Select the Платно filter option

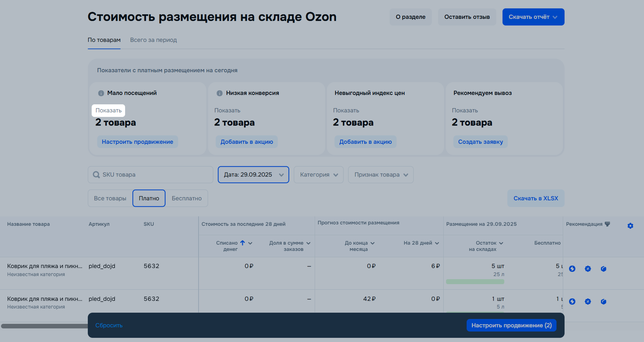149,198
